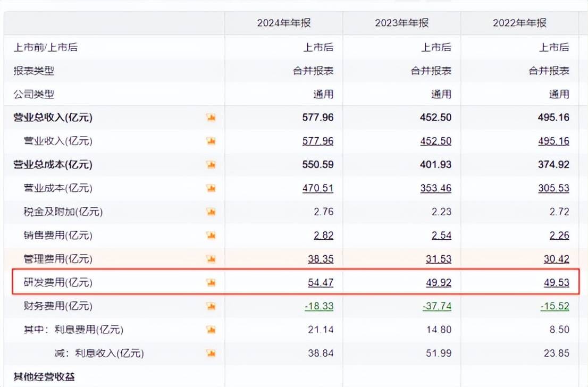The width and height of the screenshot is (588, 387).
Task: View the chart icon for 研发费用(亿元)
Action: click(211, 282)
